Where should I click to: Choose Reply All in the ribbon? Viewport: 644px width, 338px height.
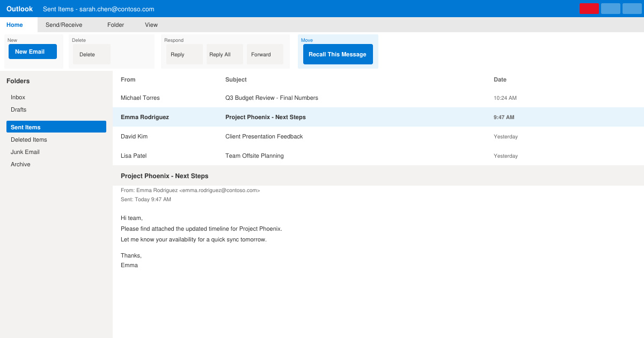tap(225, 54)
